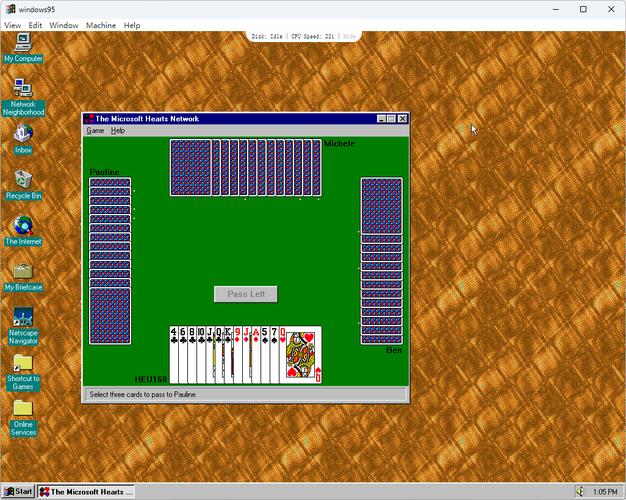
Task: Click the My Computer desktop icon
Action: 23,48
